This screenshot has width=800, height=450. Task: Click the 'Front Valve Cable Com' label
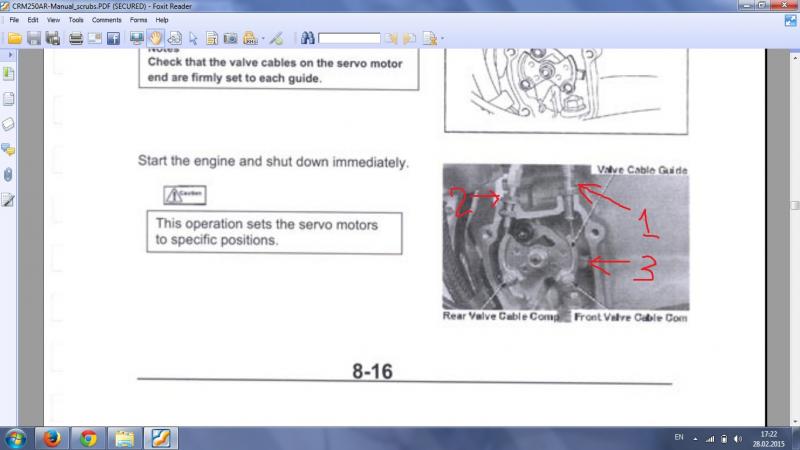[631, 317]
